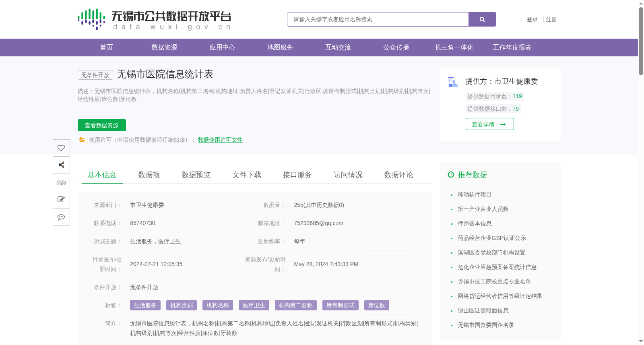The width and height of the screenshot is (644, 345).
Task: Click the edit pencil icon in sidebar
Action: click(61, 200)
